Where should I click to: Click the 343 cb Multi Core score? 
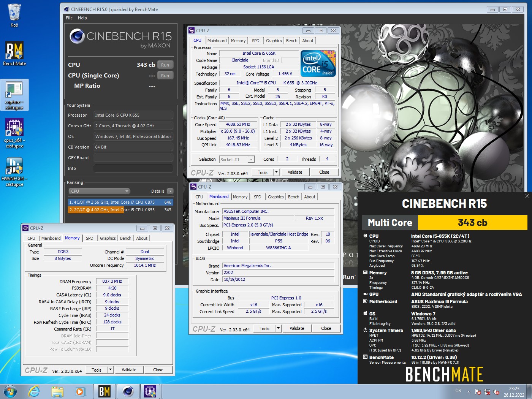(x=472, y=223)
